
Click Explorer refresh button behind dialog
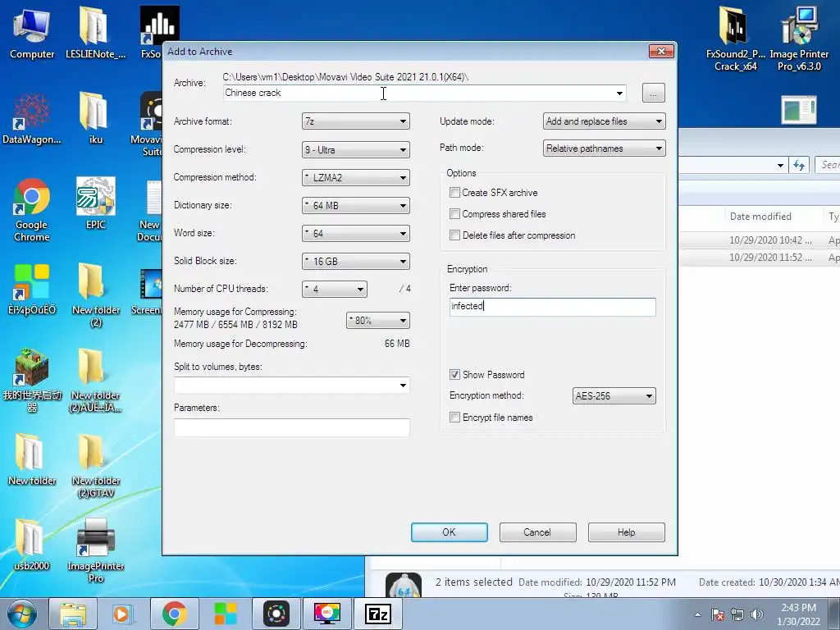(799, 165)
